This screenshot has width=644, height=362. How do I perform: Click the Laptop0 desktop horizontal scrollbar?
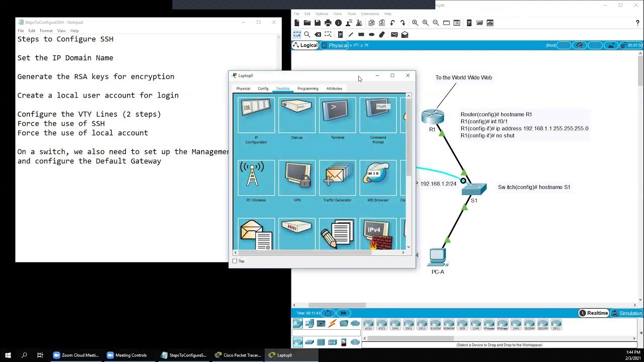click(x=304, y=252)
